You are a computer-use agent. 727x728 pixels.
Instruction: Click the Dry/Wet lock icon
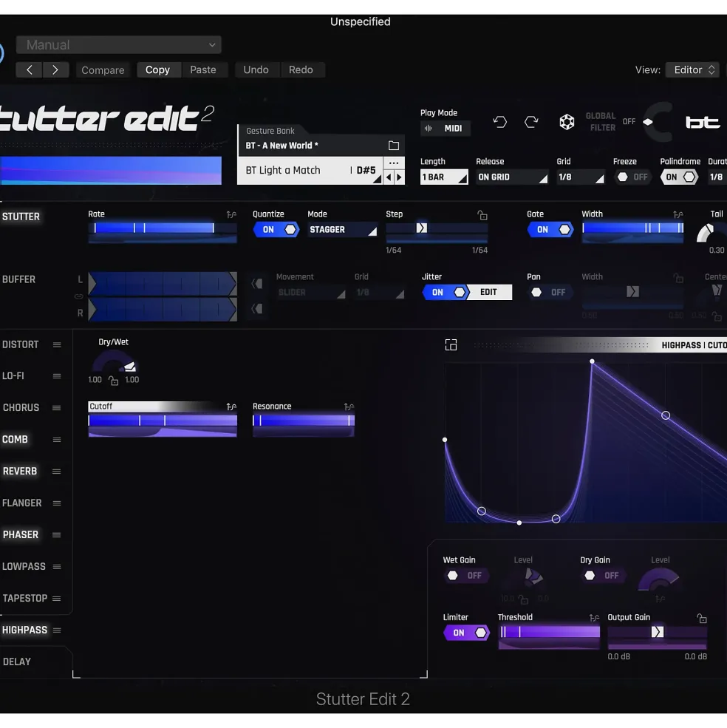[113, 381]
